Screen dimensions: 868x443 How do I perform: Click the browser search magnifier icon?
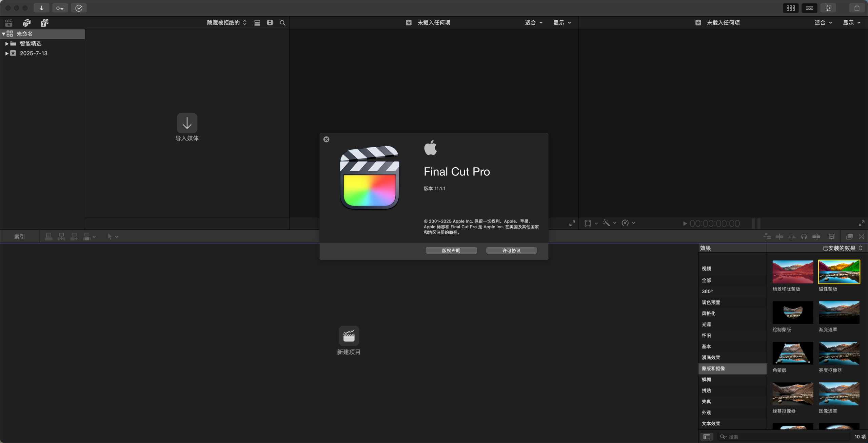(x=282, y=23)
